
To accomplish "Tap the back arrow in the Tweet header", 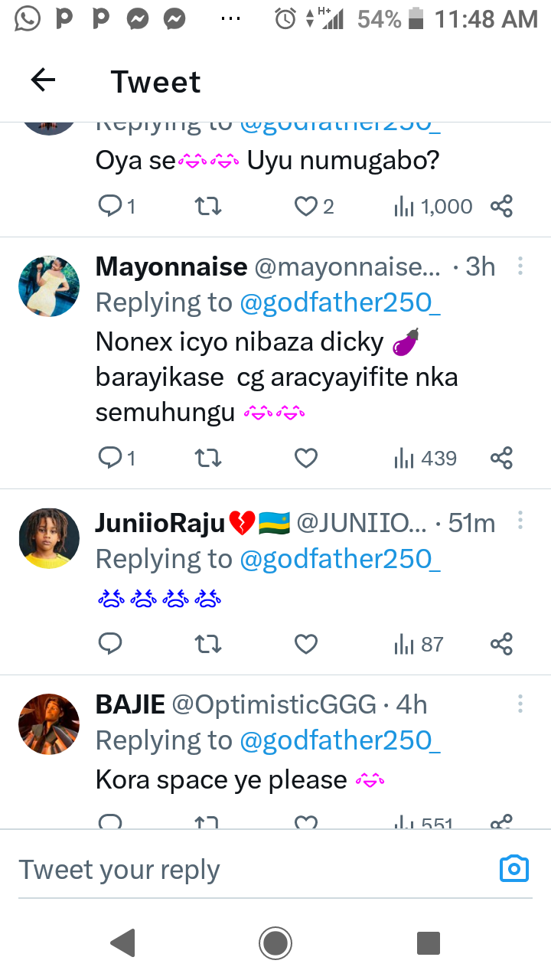I will pyautogui.click(x=44, y=80).
